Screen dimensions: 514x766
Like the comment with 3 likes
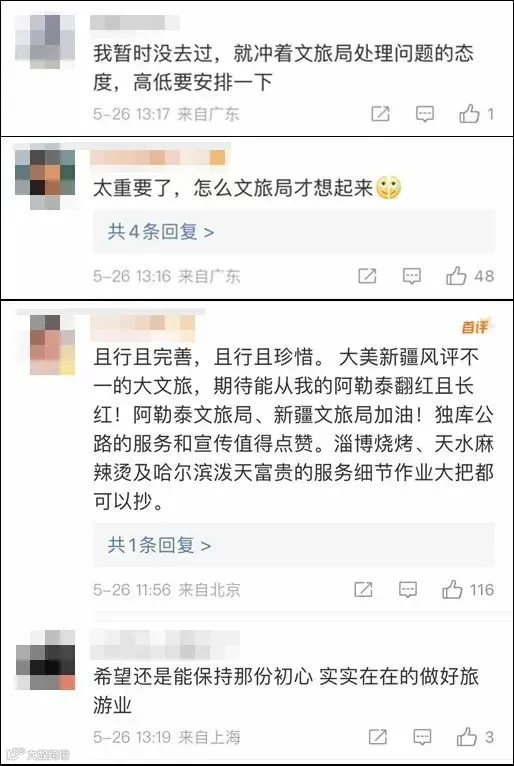467,736
